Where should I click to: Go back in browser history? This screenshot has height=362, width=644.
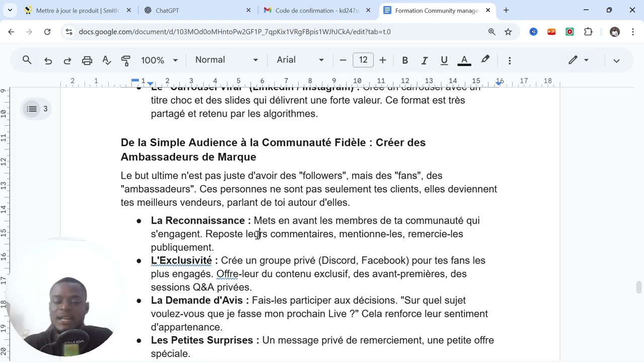click(x=11, y=32)
